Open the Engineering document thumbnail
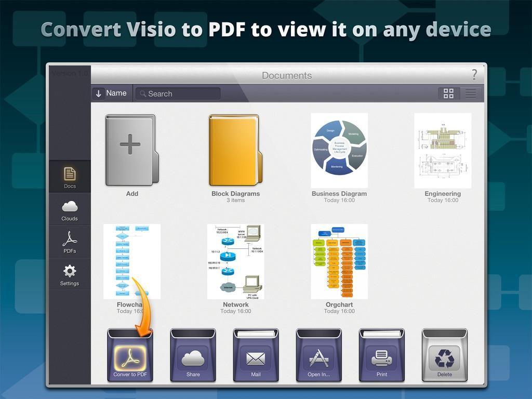 [x=443, y=150]
